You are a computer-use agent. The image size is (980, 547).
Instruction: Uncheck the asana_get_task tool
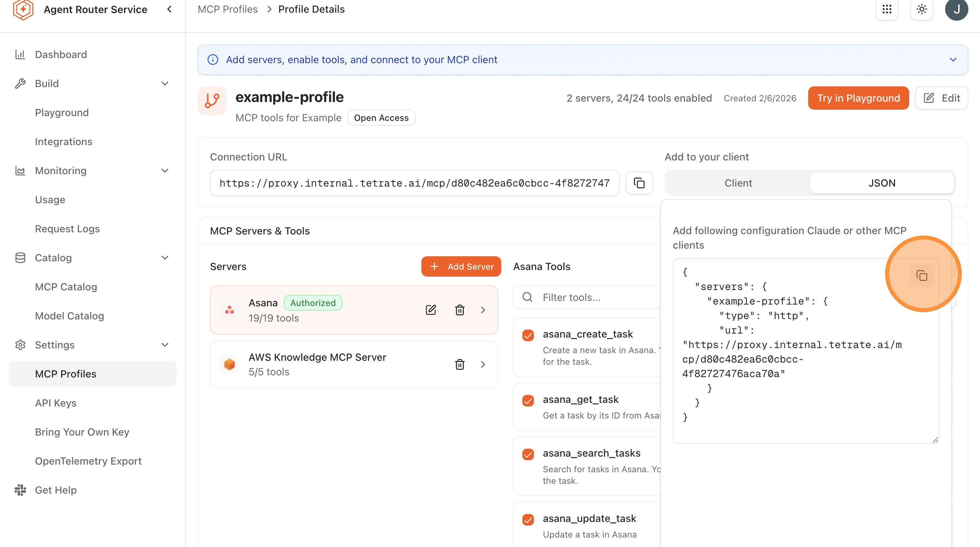point(528,401)
